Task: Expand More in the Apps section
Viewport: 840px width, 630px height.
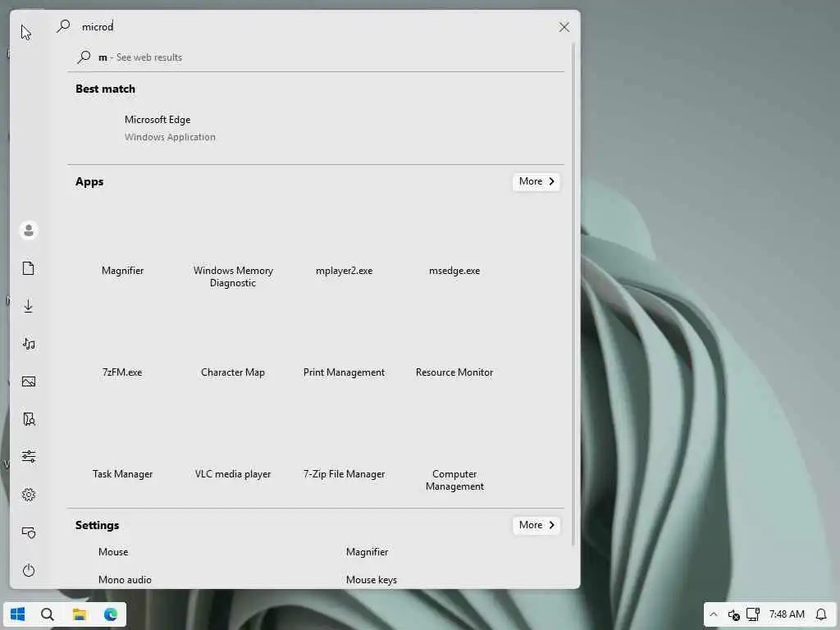Action: [x=536, y=181]
